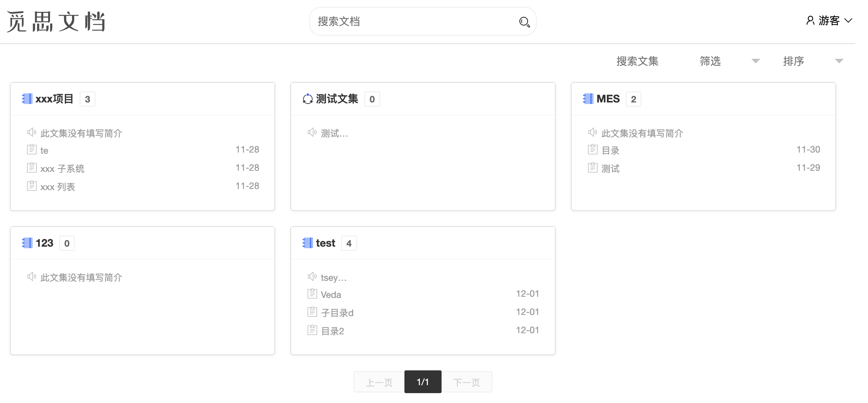The width and height of the screenshot is (868, 403).
Task: Click the document icon beside 'te'
Action: (x=32, y=149)
